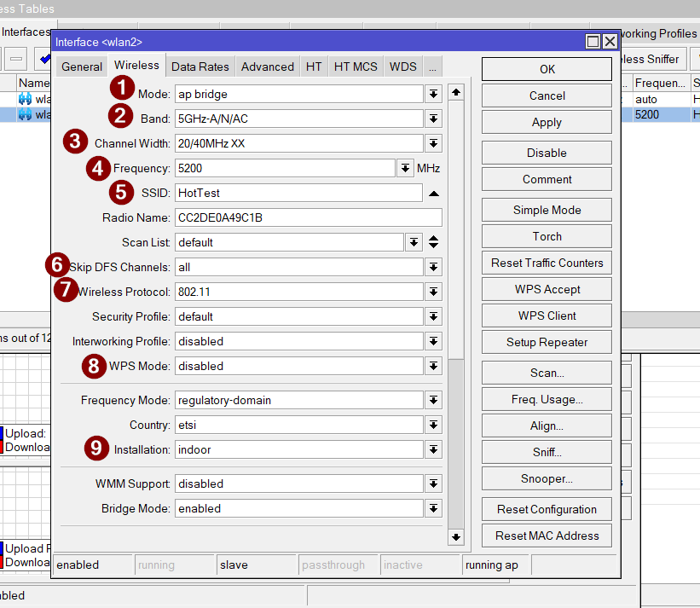
Task: Open the WMM Support dropdown
Action: (x=433, y=484)
